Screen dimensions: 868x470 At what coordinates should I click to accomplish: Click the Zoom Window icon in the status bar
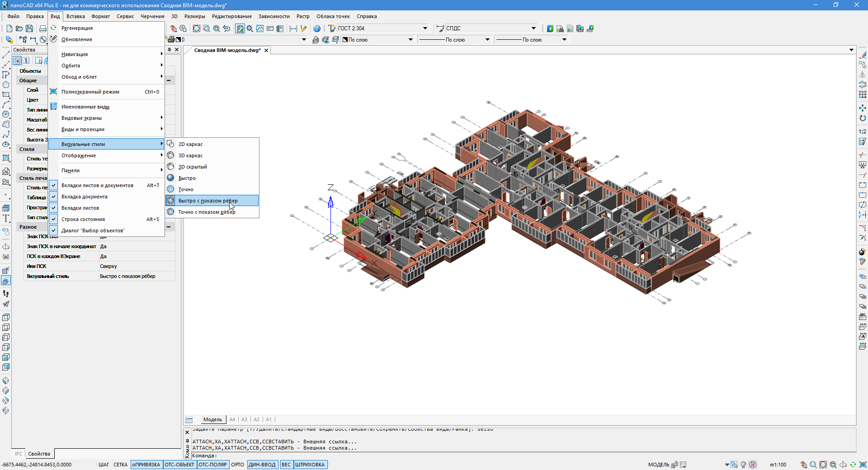tap(823, 465)
